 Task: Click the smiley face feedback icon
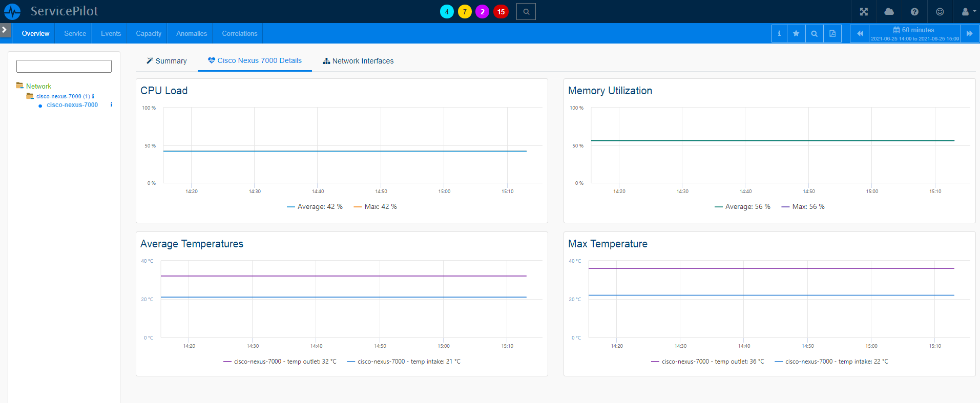tap(940, 12)
